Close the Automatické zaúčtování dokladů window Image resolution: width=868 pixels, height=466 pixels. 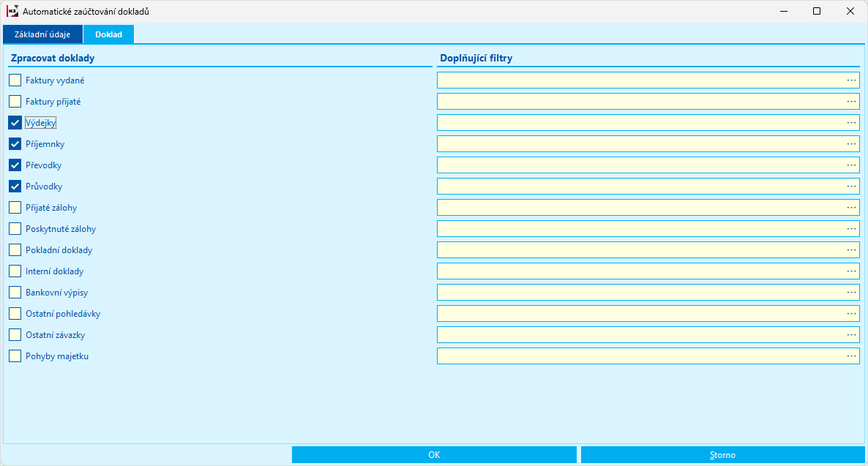coord(850,11)
